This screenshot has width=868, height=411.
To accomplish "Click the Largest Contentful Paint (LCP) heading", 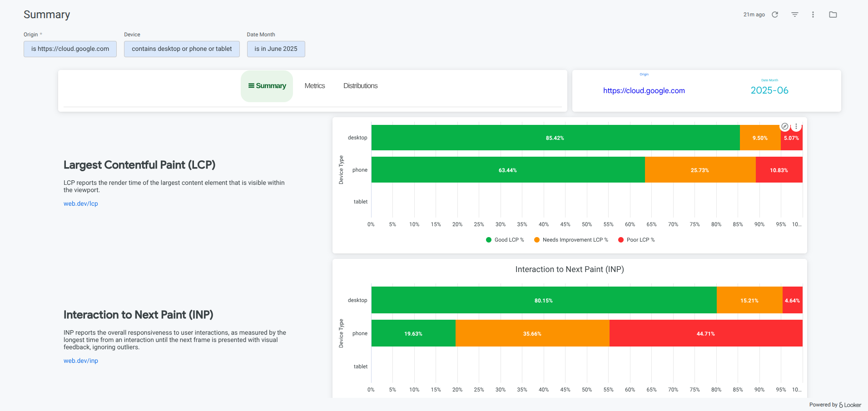I will pyautogui.click(x=139, y=165).
